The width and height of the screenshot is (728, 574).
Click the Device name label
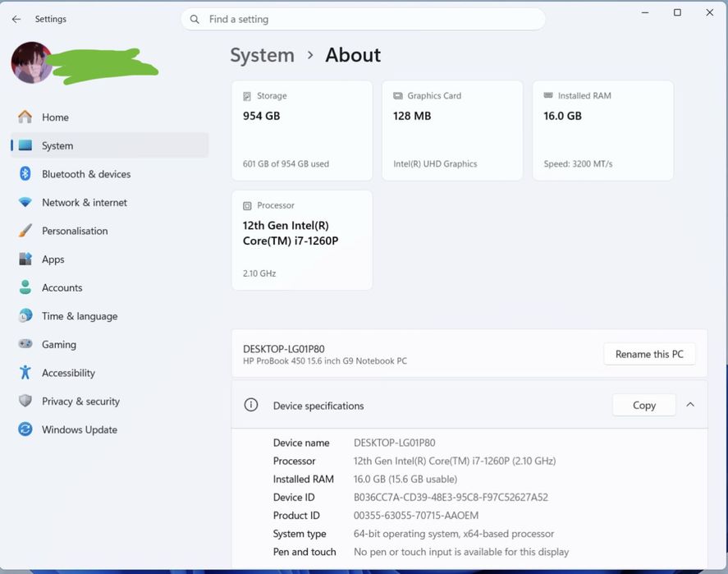click(301, 443)
